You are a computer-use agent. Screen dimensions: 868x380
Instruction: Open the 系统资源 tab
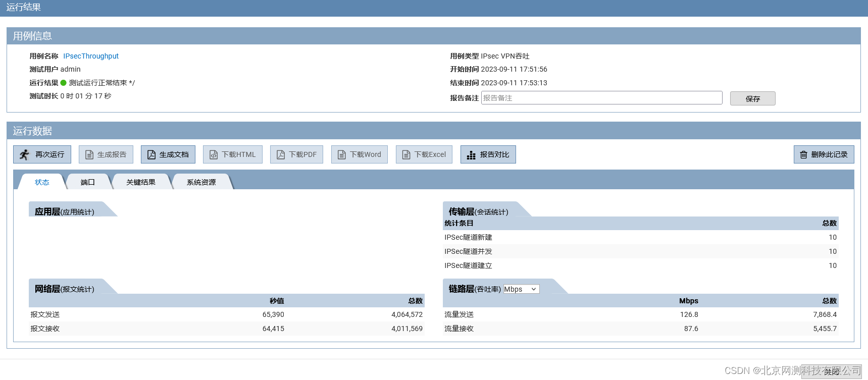[201, 182]
